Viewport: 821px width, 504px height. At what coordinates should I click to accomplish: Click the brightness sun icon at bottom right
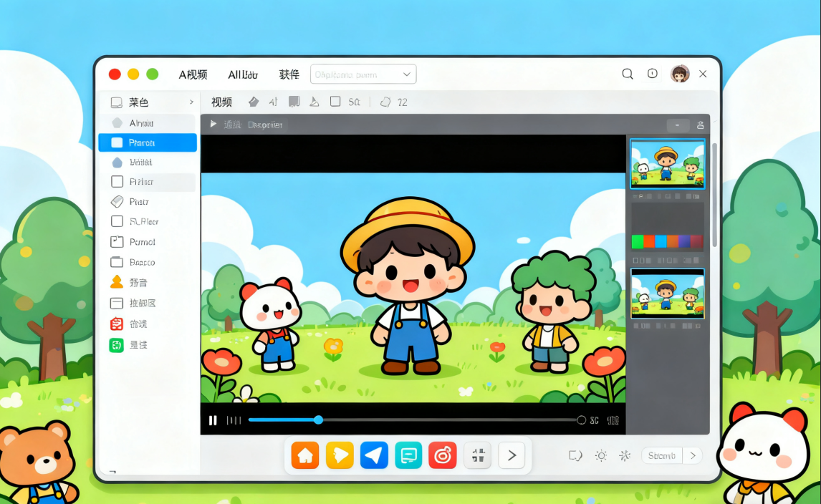click(601, 455)
